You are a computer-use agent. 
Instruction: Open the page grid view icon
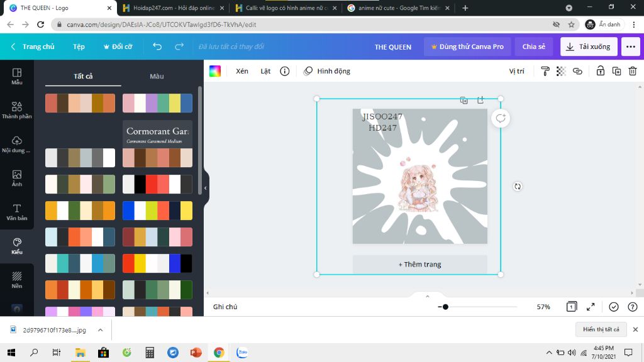[x=571, y=307]
